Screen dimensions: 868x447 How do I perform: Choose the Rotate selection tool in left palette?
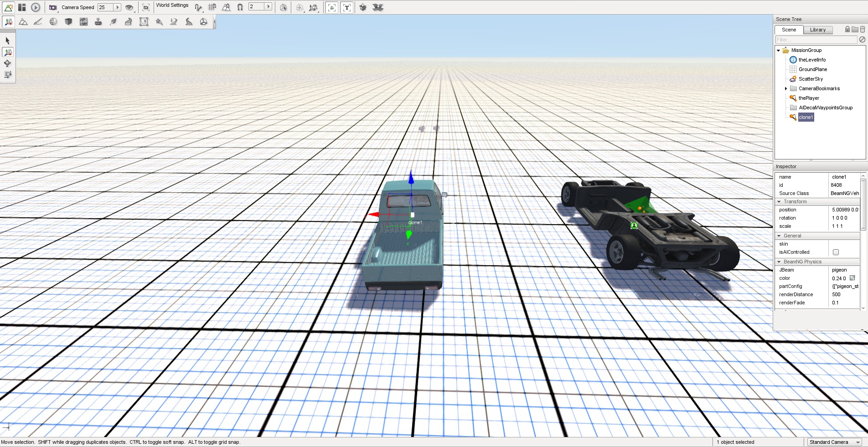click(8, 63)
